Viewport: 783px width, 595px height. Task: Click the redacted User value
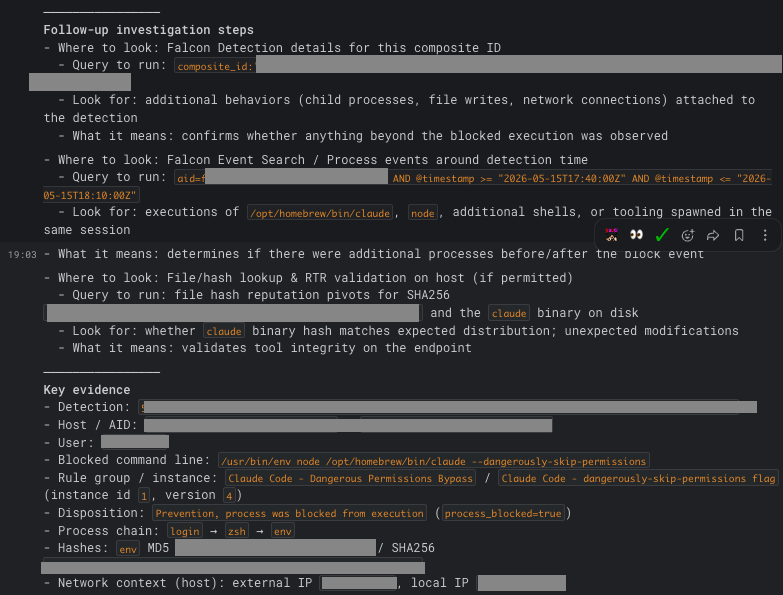point(135,442)
